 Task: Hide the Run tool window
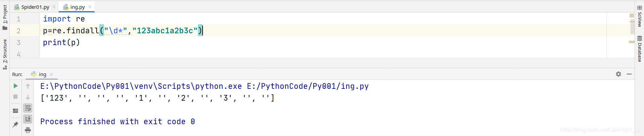click(629, 74)
